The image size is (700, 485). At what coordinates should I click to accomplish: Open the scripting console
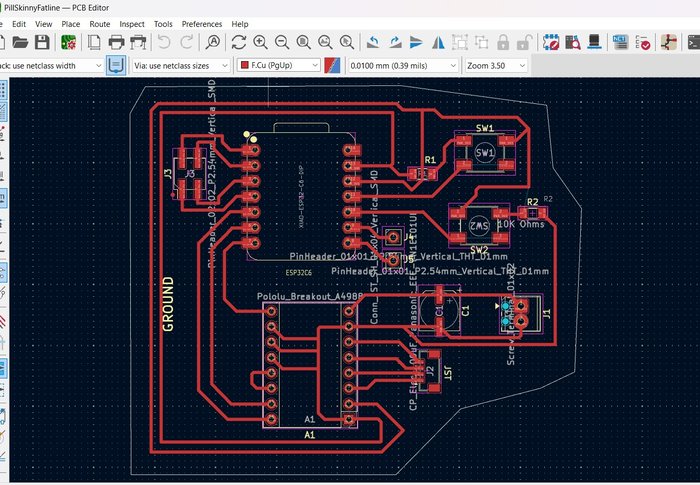point(693,42)
